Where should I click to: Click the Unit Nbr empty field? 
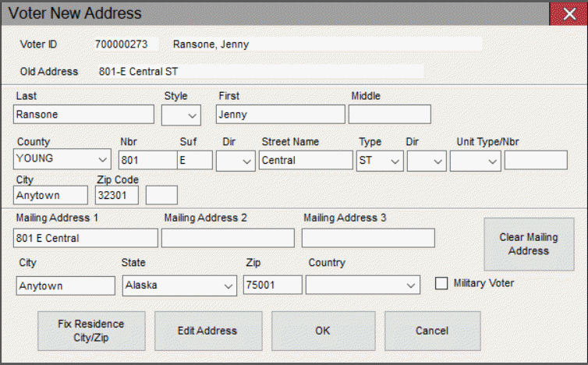(x=536, y=160)
